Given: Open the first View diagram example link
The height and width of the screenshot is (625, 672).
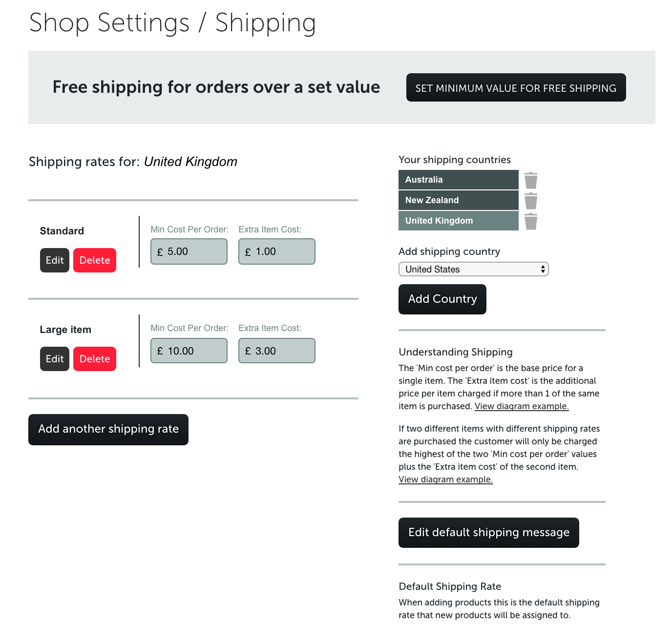Looking at the screenshot, I should (522, 406).
